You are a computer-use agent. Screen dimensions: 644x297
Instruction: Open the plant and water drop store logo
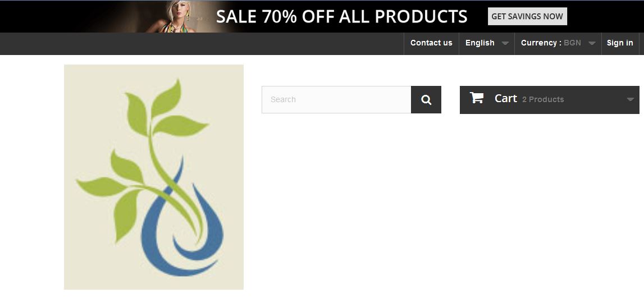(x=154, y=177)
